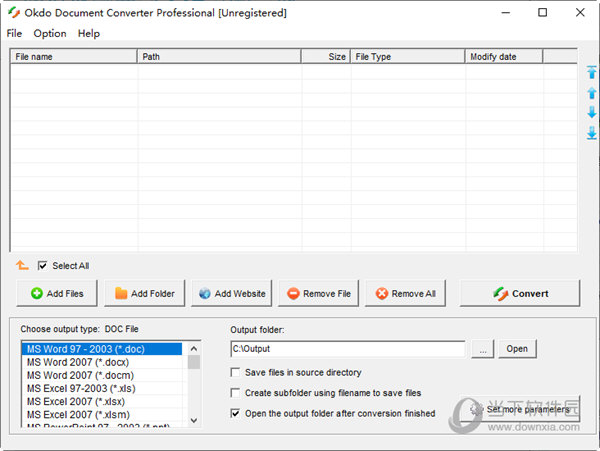Screen dimensions: 600x451
Task: Click the Remove File button
Action: 319,293
